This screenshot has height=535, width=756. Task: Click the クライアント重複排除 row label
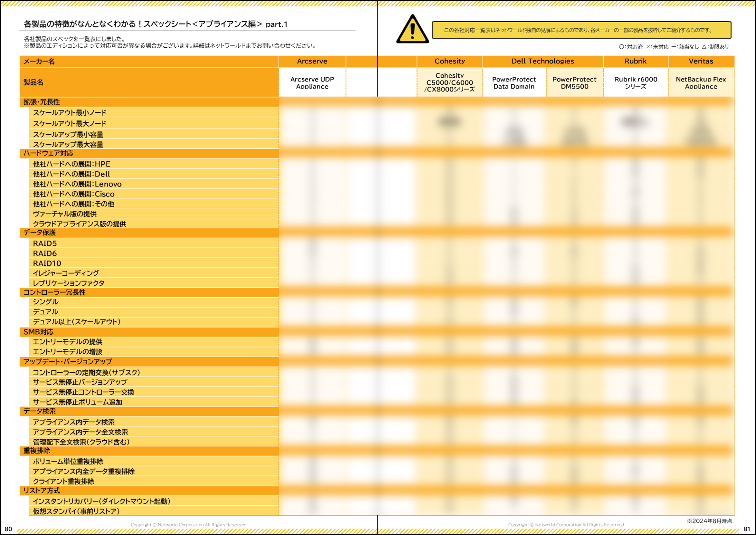pos(154,481)
